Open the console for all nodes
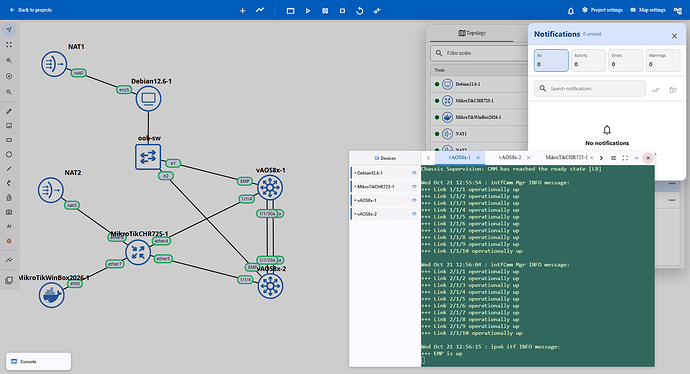The image size is (690, 374). pyautogui.click(x=290, y=11)
